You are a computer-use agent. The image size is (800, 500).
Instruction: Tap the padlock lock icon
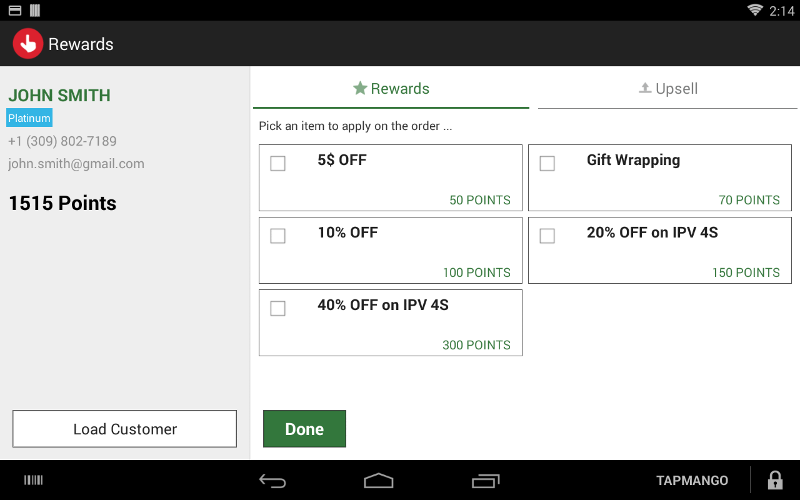[x=774, y=481]
